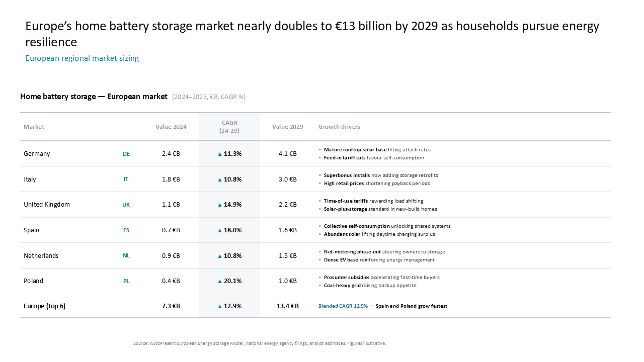Select the 'CAGR (24-29)' column header

[x=229, y=127]
